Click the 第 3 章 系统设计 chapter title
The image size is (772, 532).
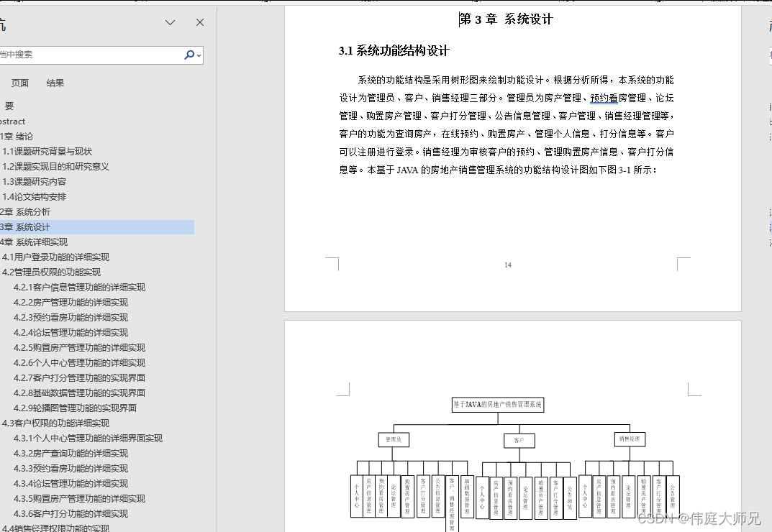point(506,19)
